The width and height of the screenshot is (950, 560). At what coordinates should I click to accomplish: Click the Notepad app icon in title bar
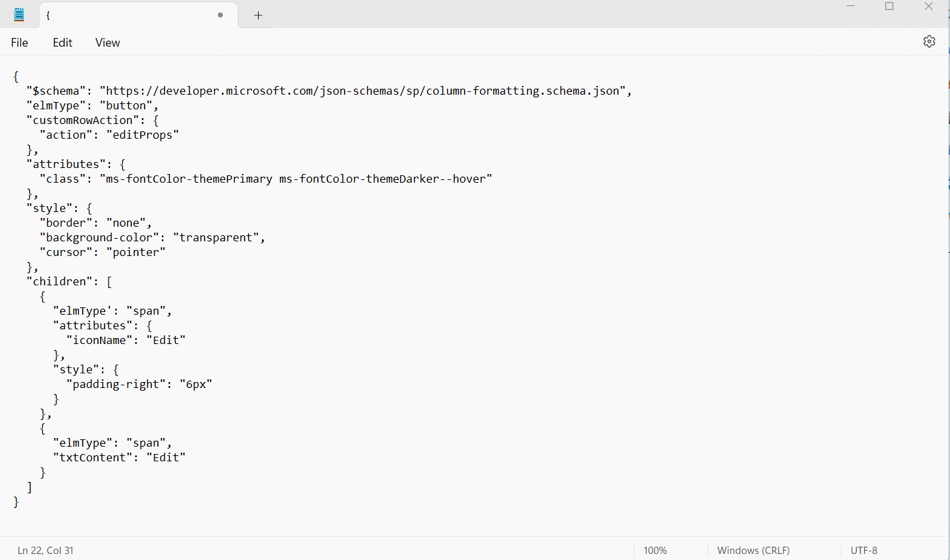coord(19,15)
